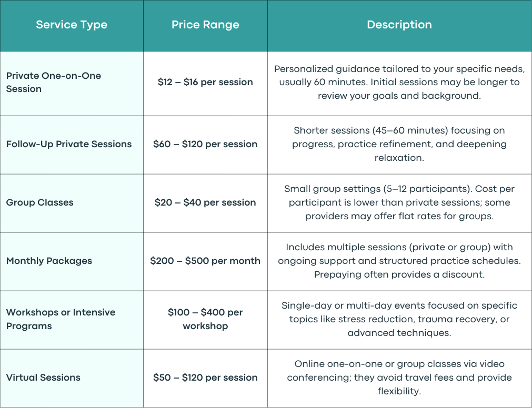
Task: Click the $50 – $120 per session price
Action: click(205, 377)
